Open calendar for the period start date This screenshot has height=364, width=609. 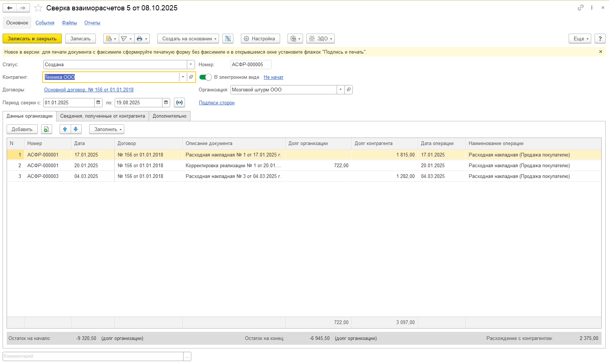(98, 103)
